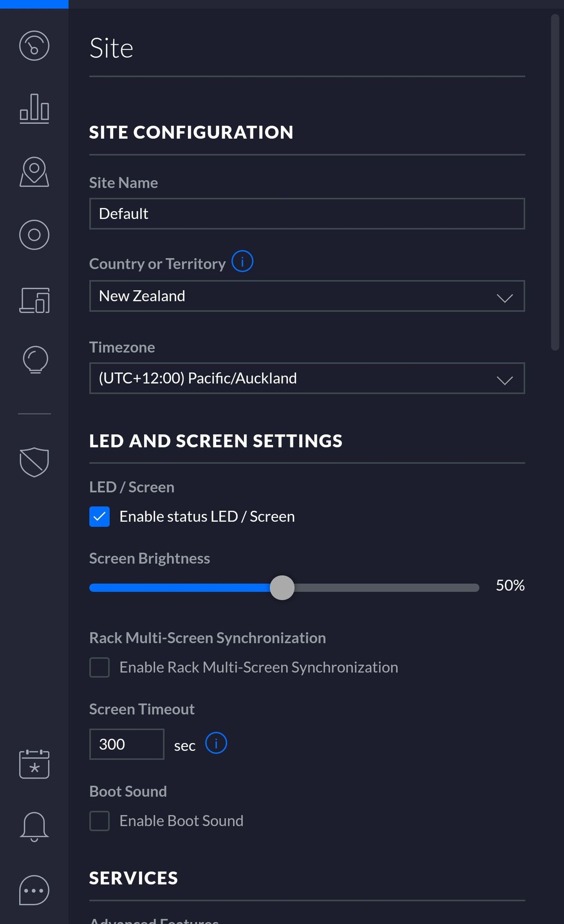The image size is (564, 924).
Task: Open the live chat support icon
Action: pos(34,890)
